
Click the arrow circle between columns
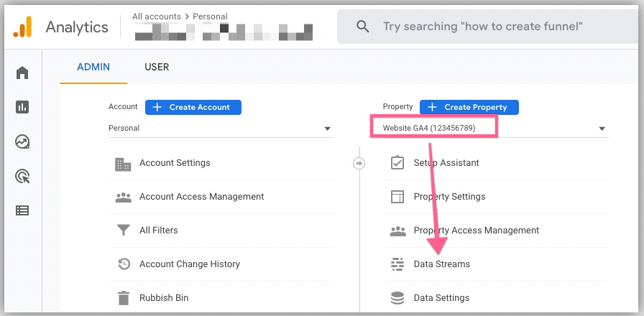(x=359, y=163)
